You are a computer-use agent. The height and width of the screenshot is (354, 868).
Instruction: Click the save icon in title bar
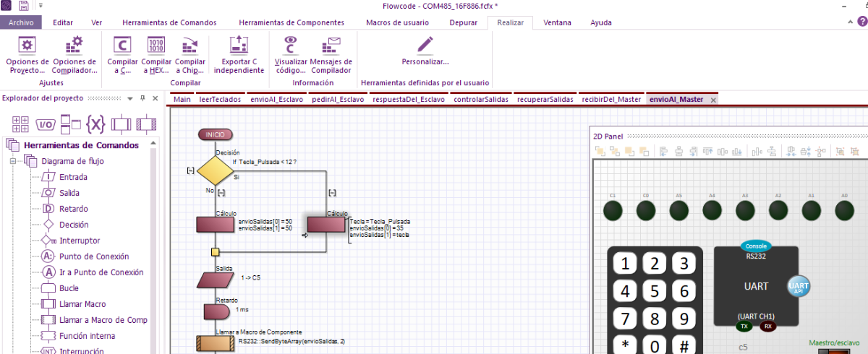24,6
